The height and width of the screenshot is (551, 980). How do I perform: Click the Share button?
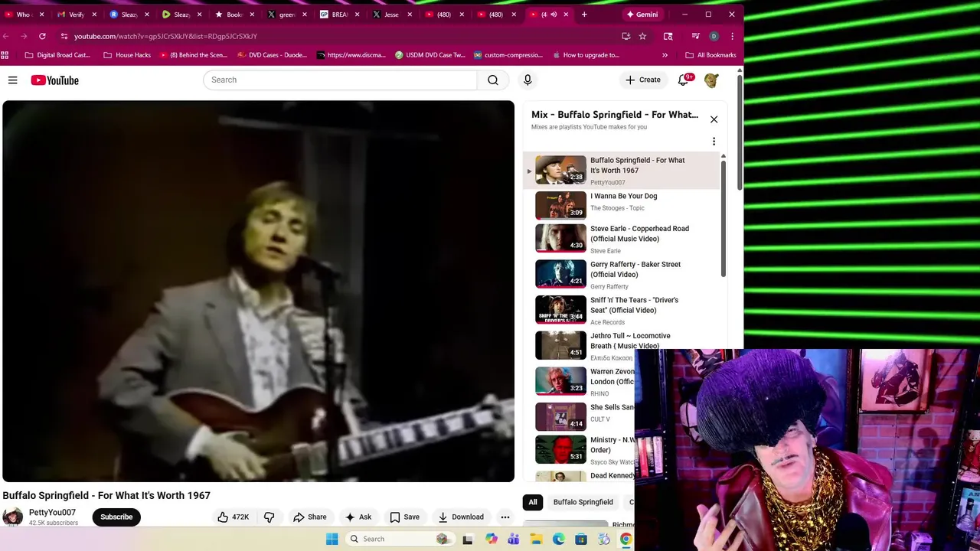(x=309, y=517)
